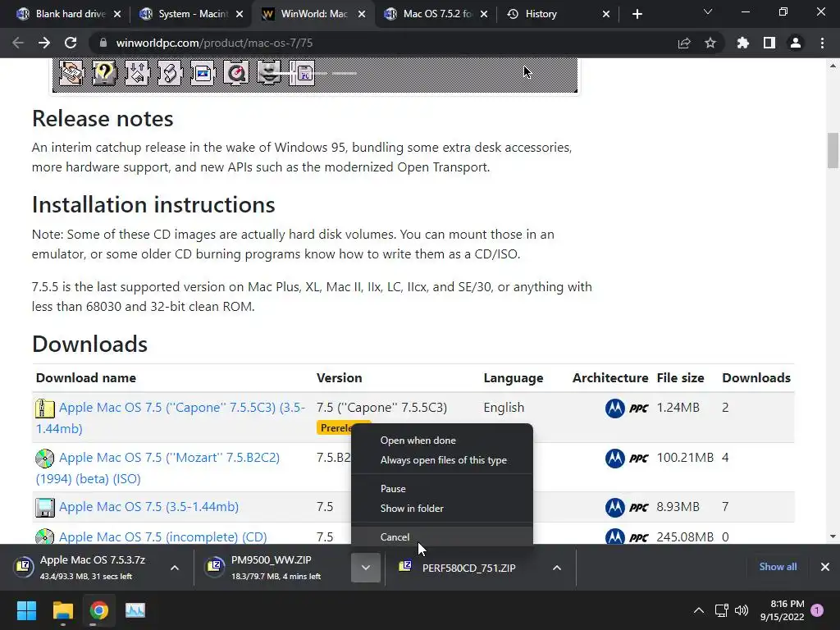Click the page vertical scrollbar thumb
Screen dimensions: 840x630
pos(833,151)
